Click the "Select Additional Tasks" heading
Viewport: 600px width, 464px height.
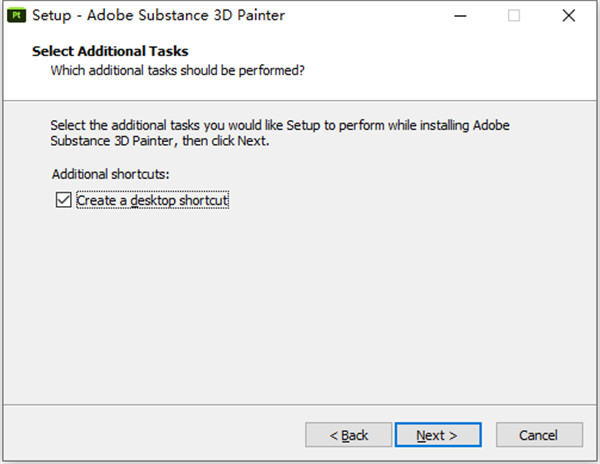(110, 50)
